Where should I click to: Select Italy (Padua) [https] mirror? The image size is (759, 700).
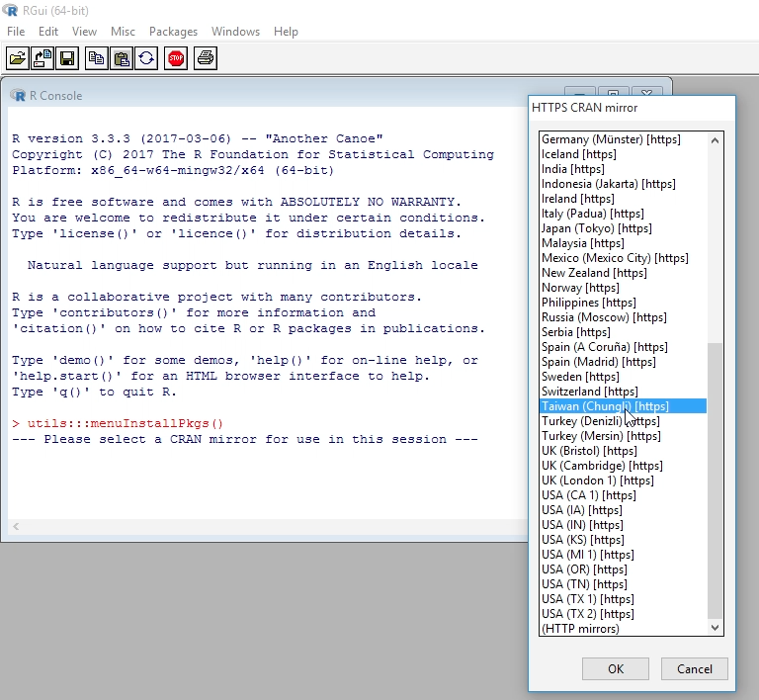click(x=623, y=214)
